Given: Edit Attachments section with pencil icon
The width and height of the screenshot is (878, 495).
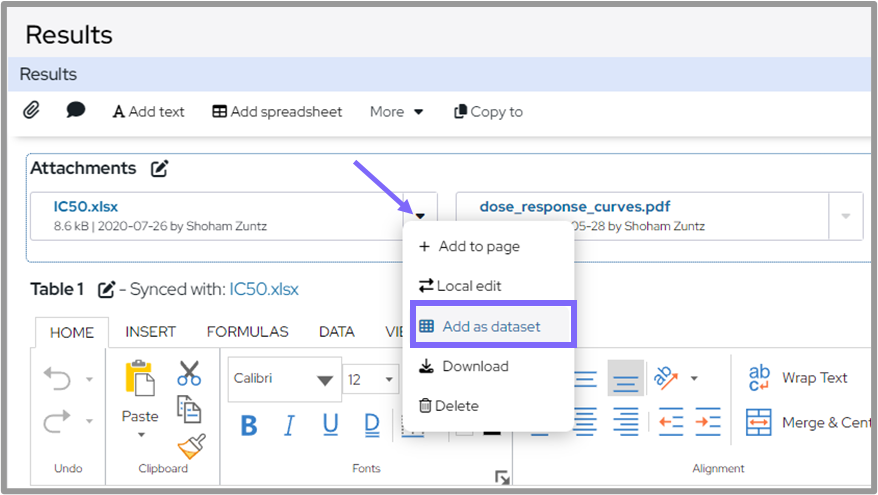Looking at the screenshot, I should coord(159,168).
